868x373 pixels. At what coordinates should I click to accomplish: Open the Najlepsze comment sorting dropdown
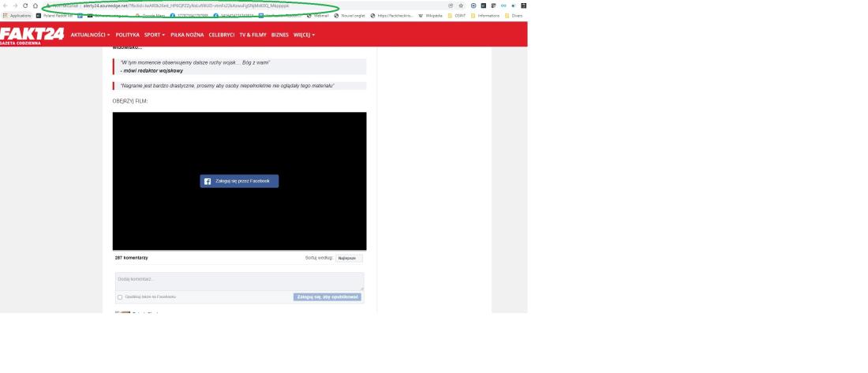pos(349,259)
